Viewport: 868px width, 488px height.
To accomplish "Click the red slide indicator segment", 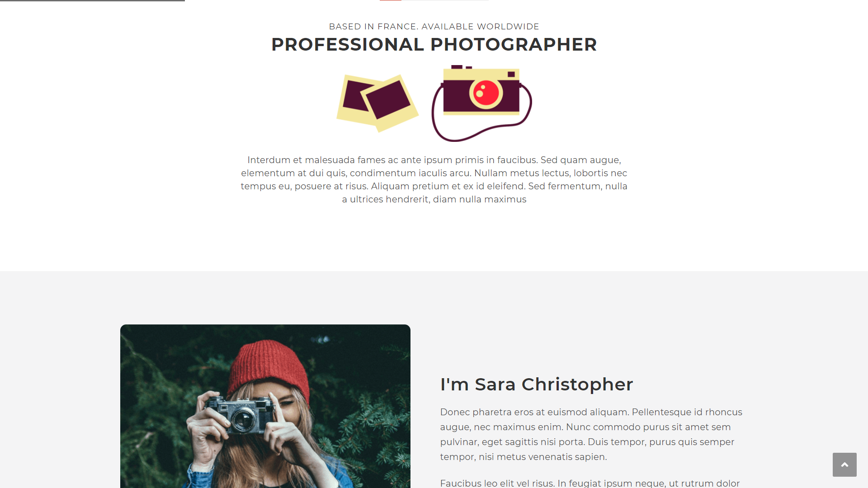I will point(391,0).
